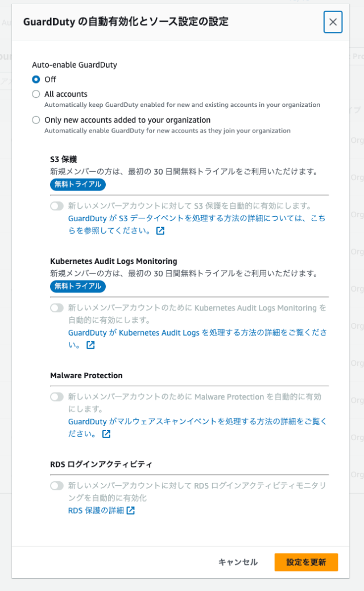Open the マルウェアスキャンイベント details link

[197, 427]
